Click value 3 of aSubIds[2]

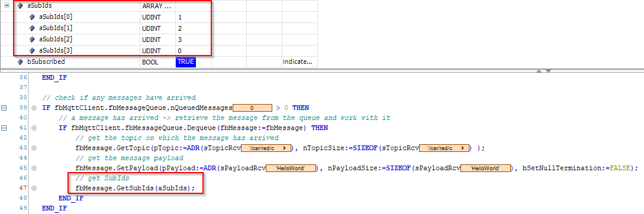click(181, 40)
